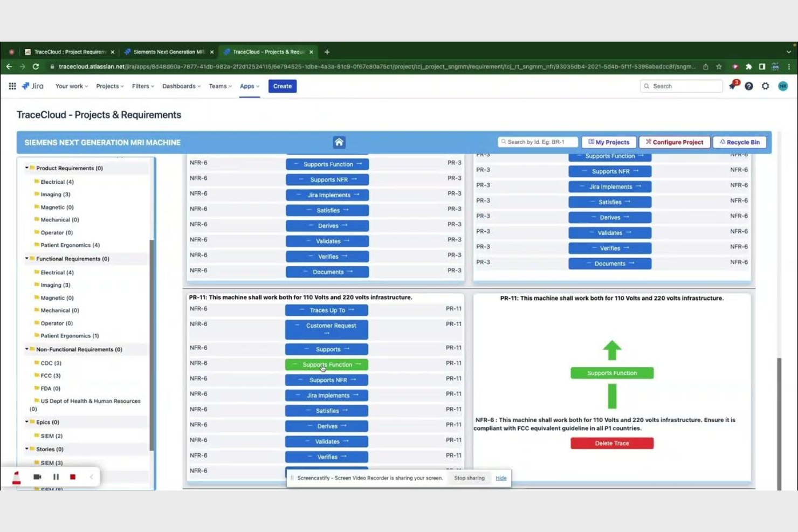The image size is (798, 532).
Task: Click the Hide link in sharing bar
Action: [501, 478]
